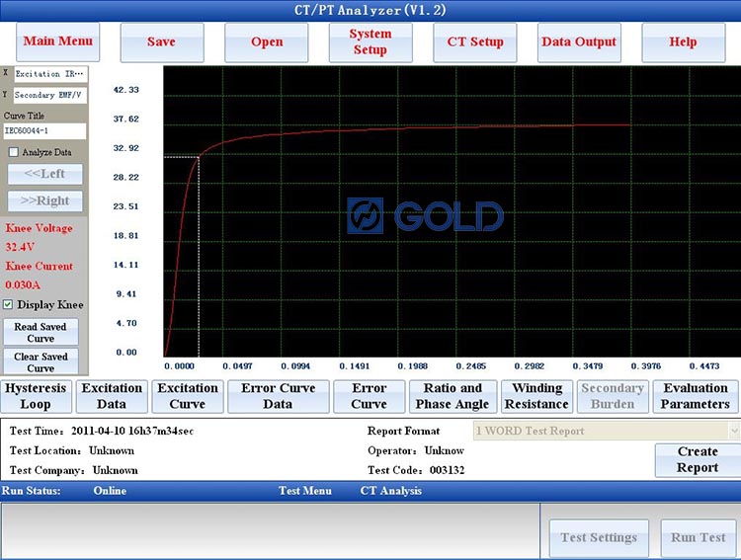Enable the Analyze Data checkbox
The height and width of the screenshot is (560, 741).
coord(14,152)
